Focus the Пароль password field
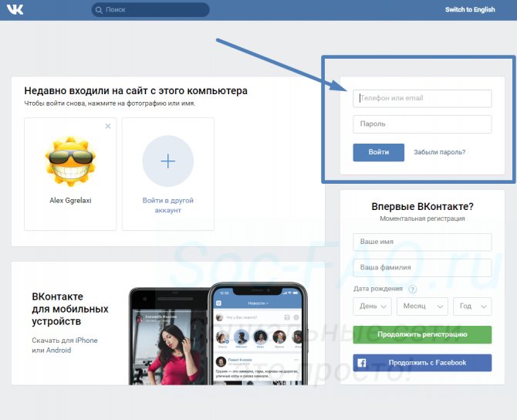Screen dimensions: 517x420 [x=422, y=124]
